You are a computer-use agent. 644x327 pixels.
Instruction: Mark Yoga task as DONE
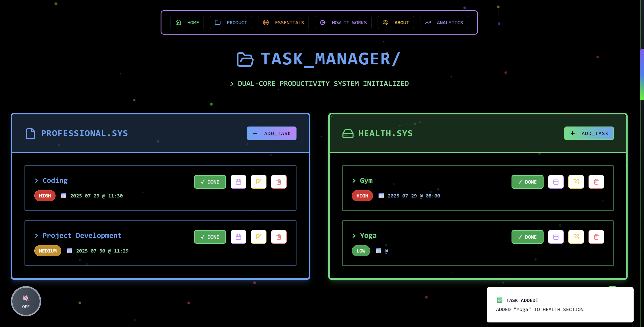pyautogui.click(x=527, y=237)
